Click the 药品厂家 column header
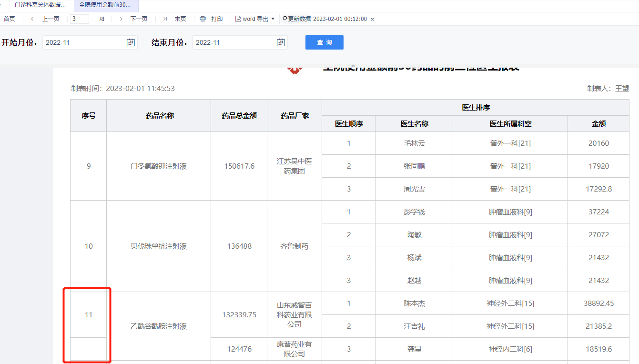Image resolution: width=639 pixels, height=364 pixels. [x=294, y=115]
